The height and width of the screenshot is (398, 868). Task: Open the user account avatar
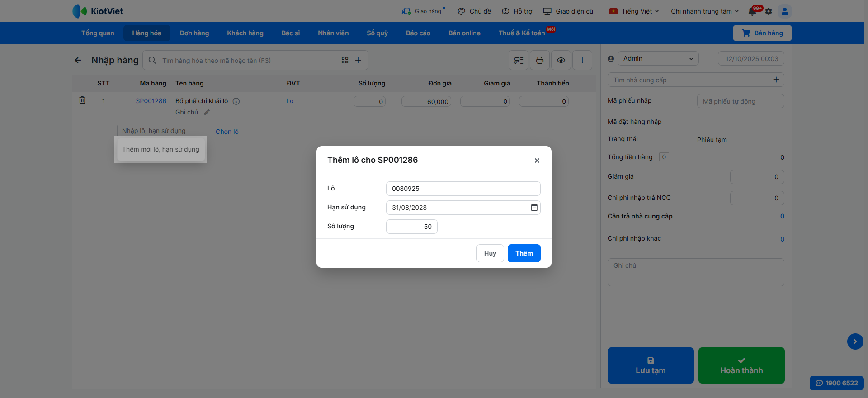pos(785,11)
